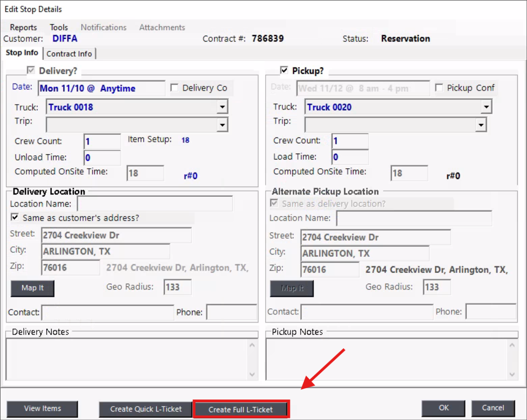This screenshot has width=527, height=420.
Task: Click the delivery Location Name field
Action: pos(155,204)
